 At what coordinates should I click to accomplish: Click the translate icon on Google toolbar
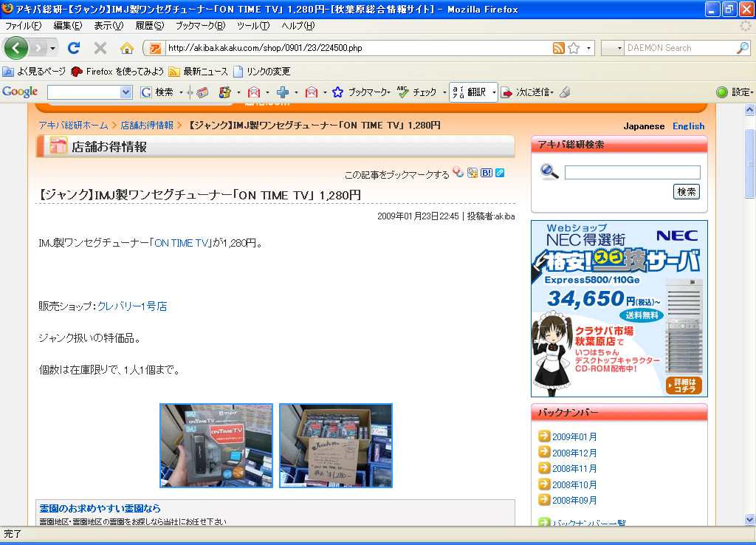458,92
